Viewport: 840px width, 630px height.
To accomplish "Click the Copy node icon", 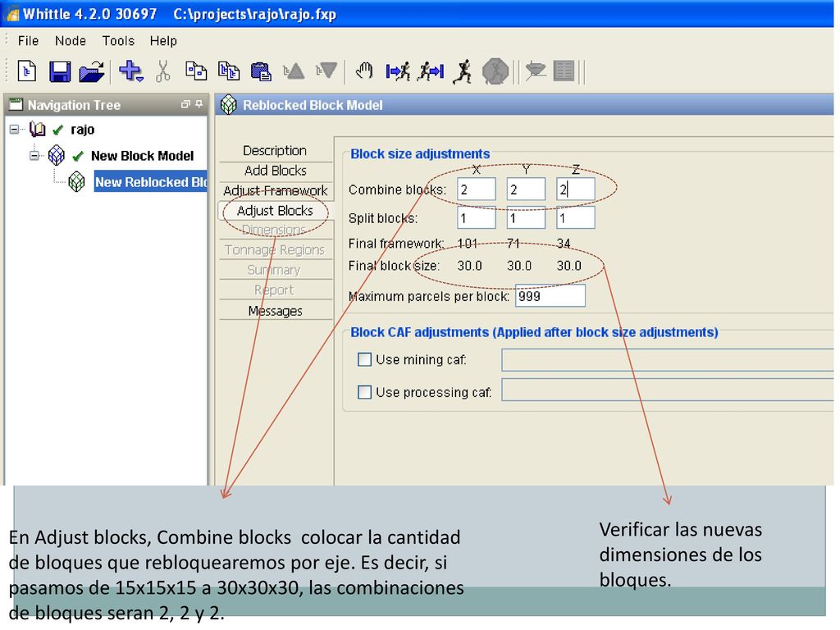I will coord(196,71).
